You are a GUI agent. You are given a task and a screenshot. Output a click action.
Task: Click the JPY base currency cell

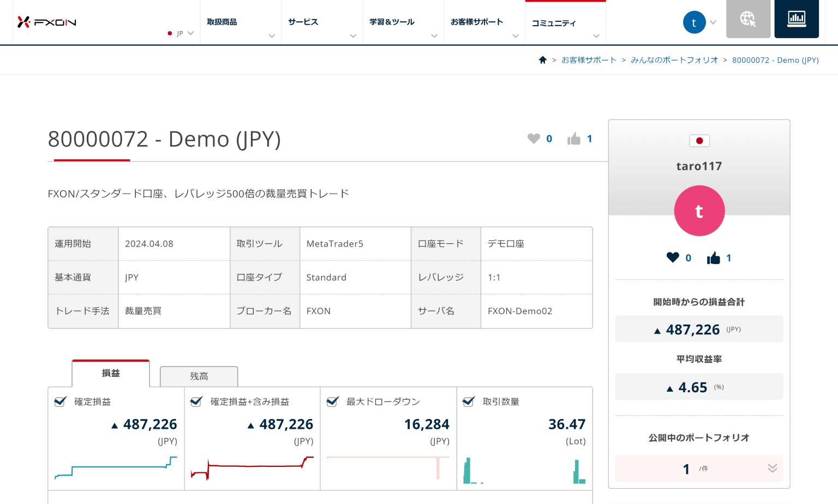174,277
